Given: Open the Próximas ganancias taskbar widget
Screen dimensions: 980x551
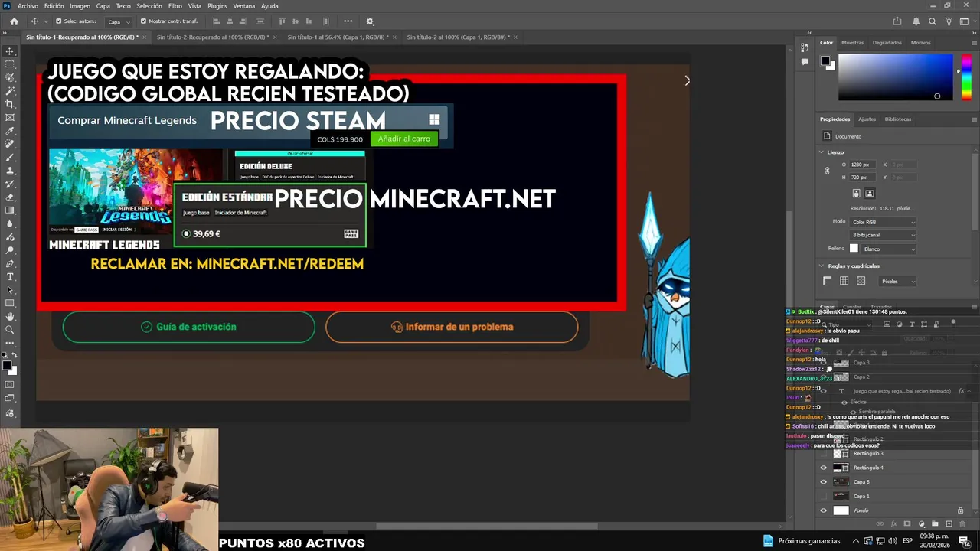Looking at the screenshot, I should (x=802, y=541).
